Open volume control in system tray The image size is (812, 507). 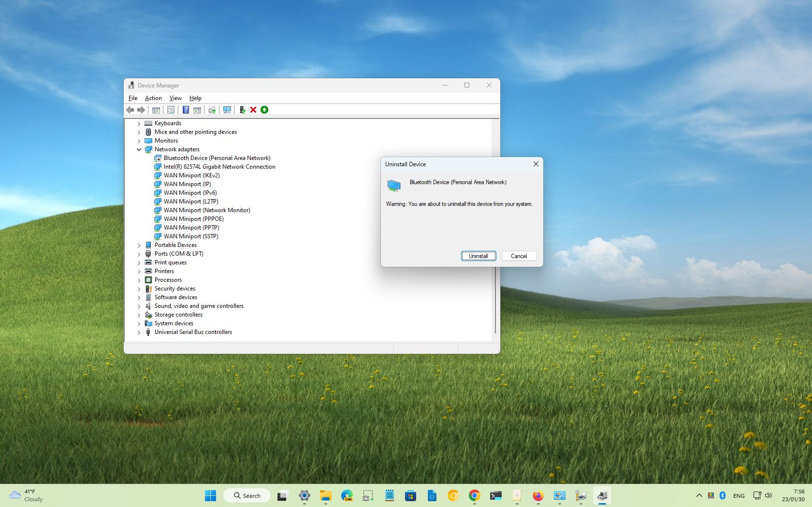point(768,495)
